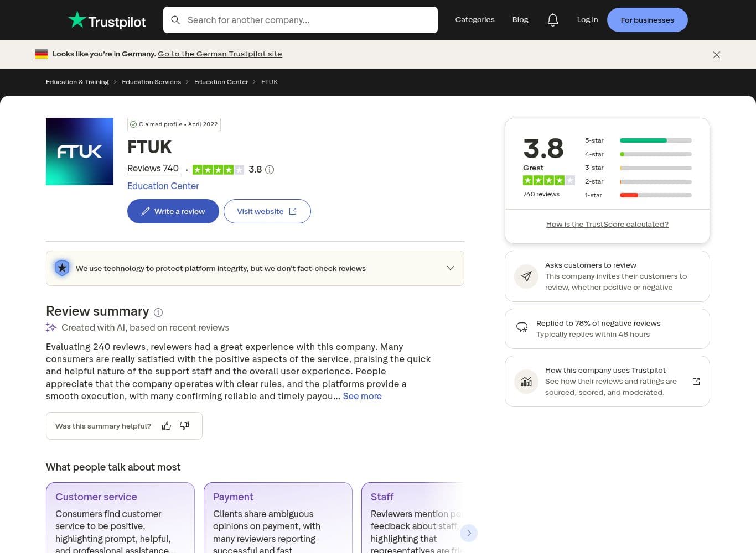Give the summary a thumbs up
756x553 pixels.
point(167,426)
